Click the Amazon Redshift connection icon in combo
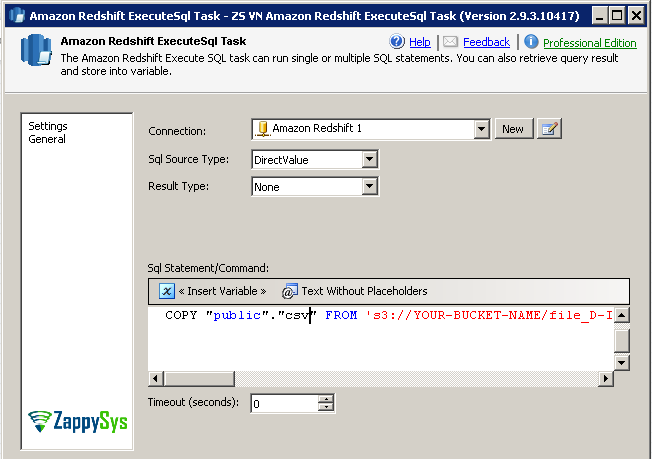This screenshot has width=652, height=459. pyautogui.click(x=262, y=129)
